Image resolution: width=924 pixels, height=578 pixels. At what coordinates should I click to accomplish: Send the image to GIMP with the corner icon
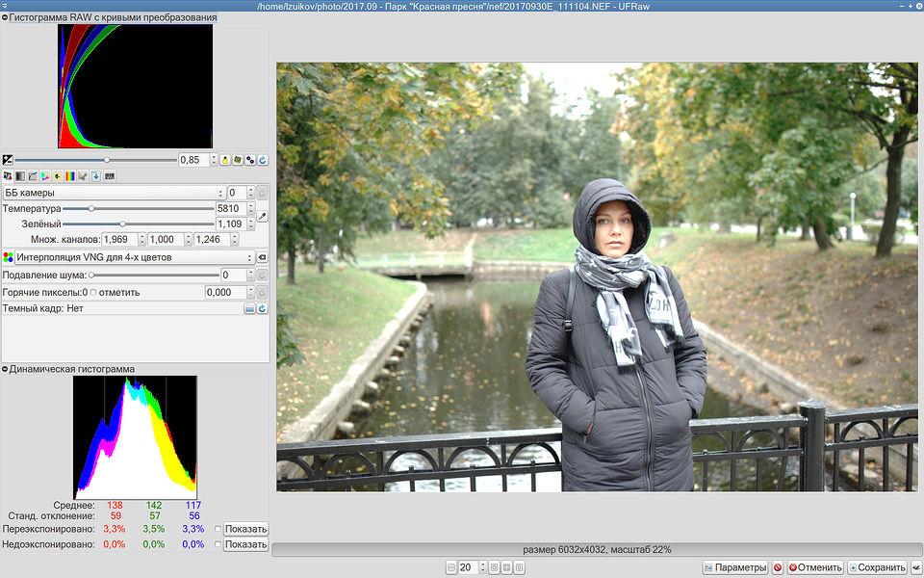pyautogui.click(x=915, y=568)
